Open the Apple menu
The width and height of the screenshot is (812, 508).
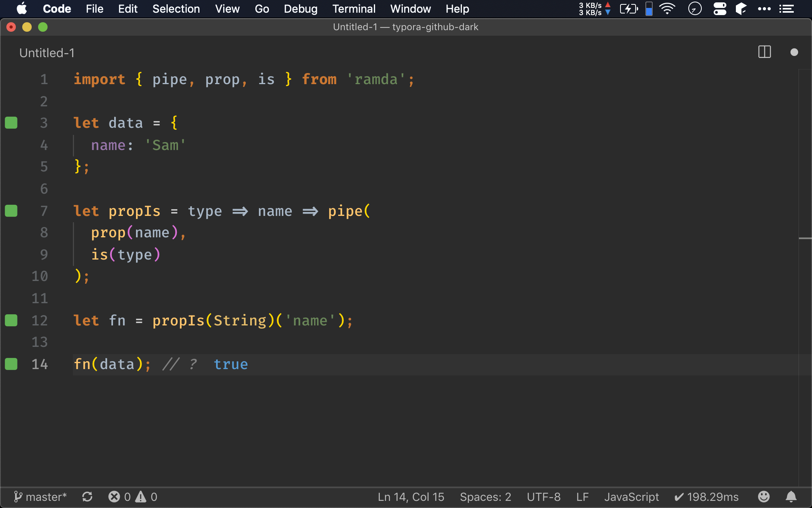coord(22,9)
